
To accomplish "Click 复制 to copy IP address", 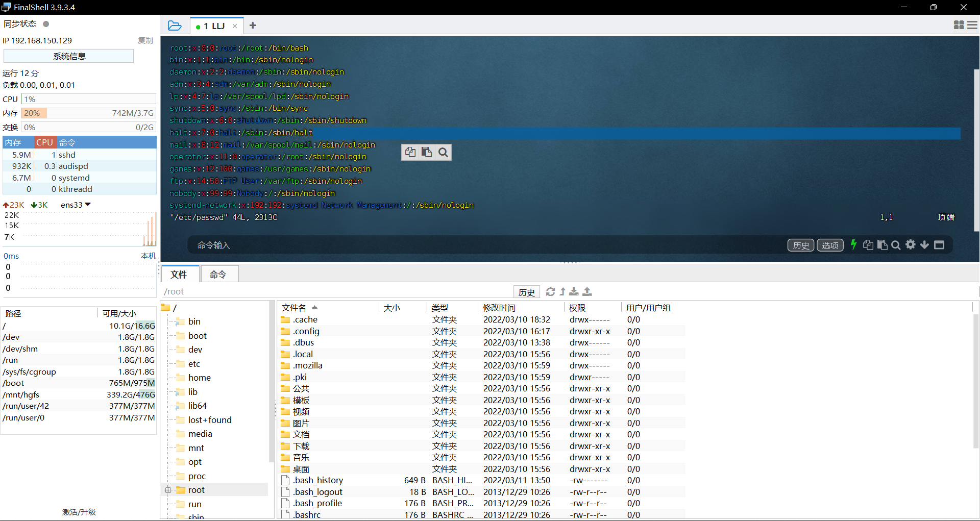I will pyautogui.click(x=145, y=40).
